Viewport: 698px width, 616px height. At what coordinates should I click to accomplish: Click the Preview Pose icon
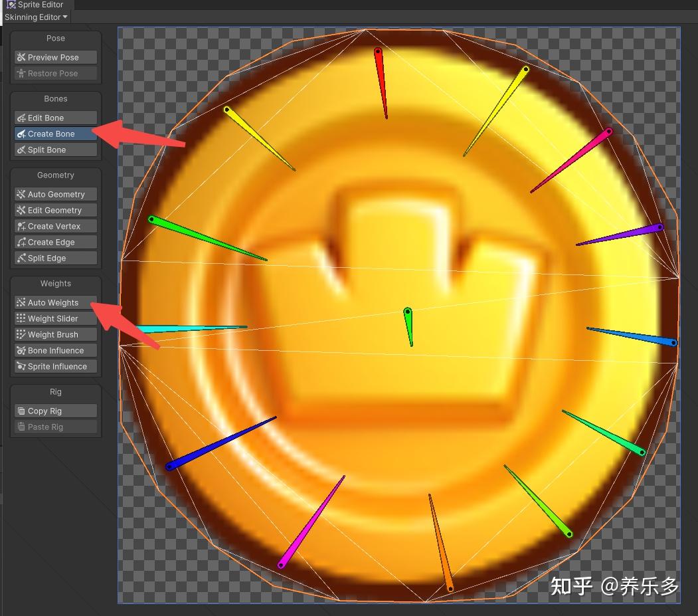[21, 57]
